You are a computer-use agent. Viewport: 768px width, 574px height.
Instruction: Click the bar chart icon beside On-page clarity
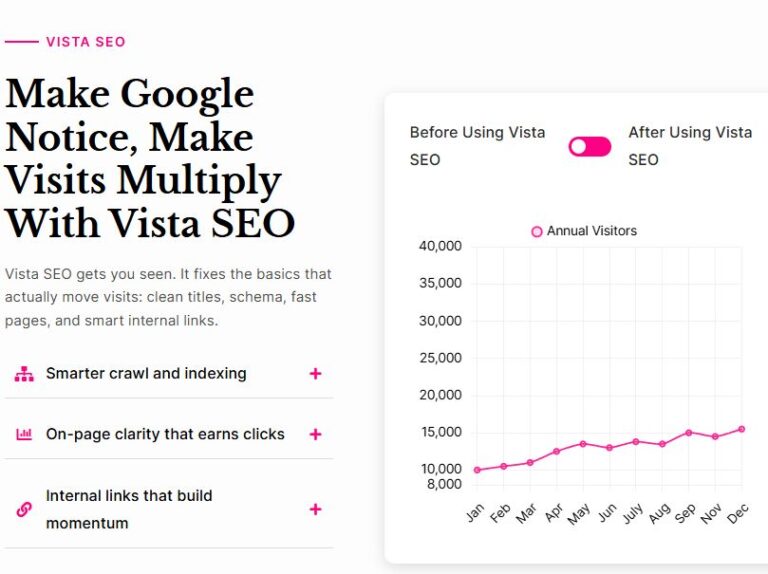[x=24, y=434]
